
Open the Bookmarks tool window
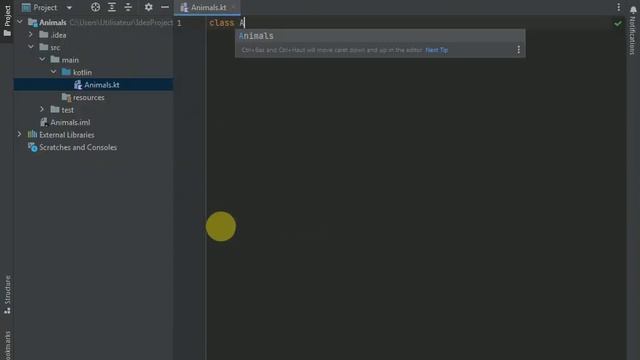point(7,345)
